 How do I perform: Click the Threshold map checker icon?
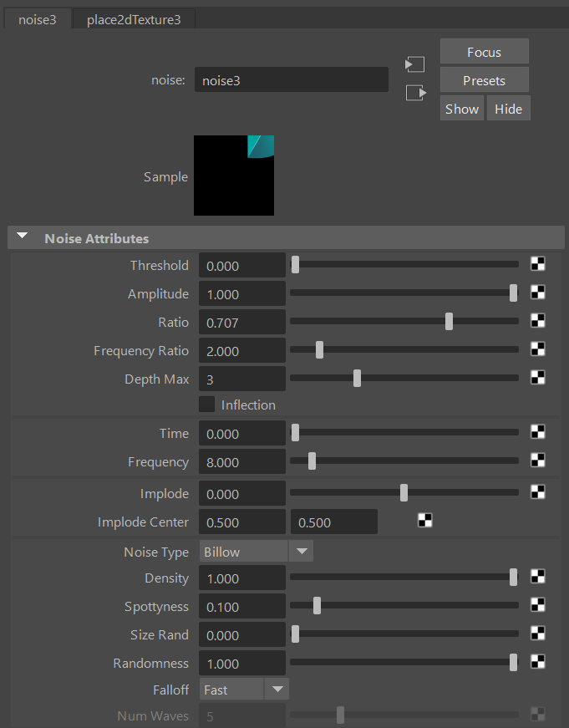pos(538,265)
